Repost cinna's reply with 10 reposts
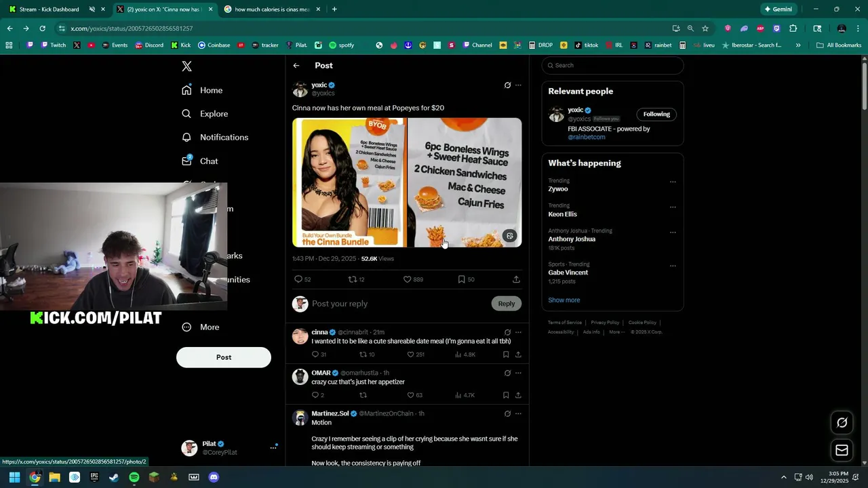 pyautogui.click(x=367, y=354)
